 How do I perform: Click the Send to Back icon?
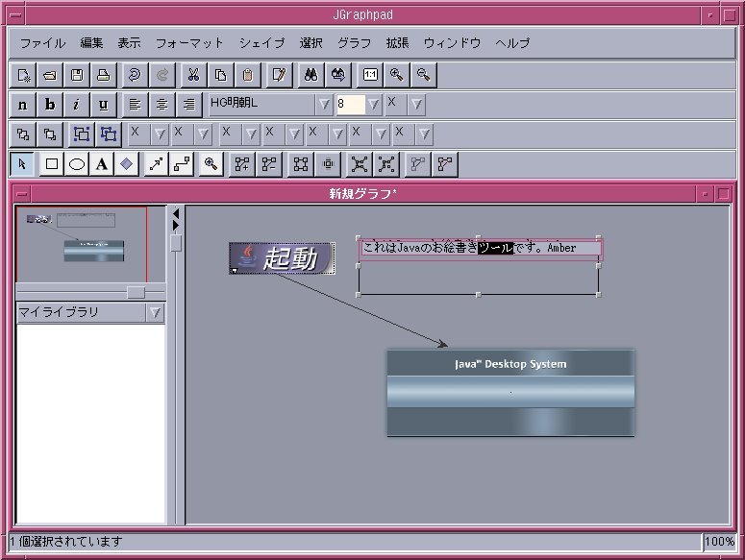click(x=50, y=134)
